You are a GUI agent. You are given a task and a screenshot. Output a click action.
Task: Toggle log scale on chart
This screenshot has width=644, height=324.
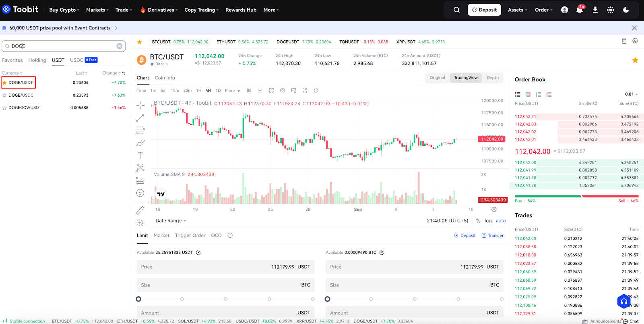click(488, 220)
